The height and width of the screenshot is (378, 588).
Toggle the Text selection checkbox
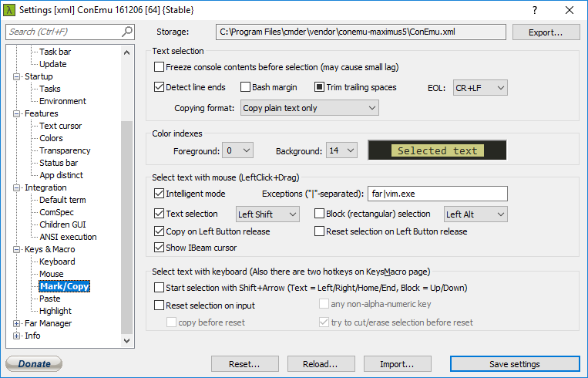159,214
